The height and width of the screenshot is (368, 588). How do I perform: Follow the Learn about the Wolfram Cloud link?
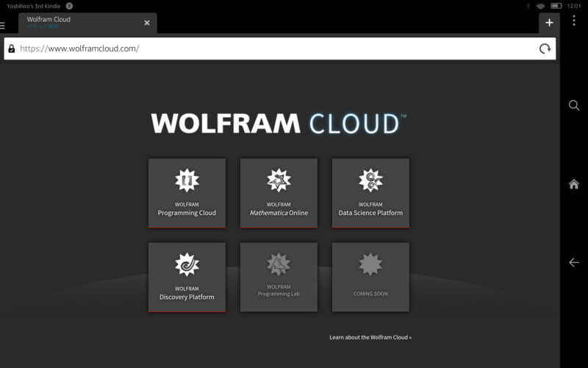pos(370,337)
